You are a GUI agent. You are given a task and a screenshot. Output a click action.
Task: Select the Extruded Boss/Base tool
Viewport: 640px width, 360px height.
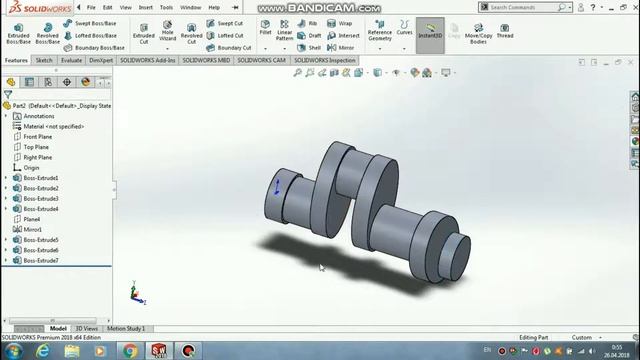coord(18,33)
